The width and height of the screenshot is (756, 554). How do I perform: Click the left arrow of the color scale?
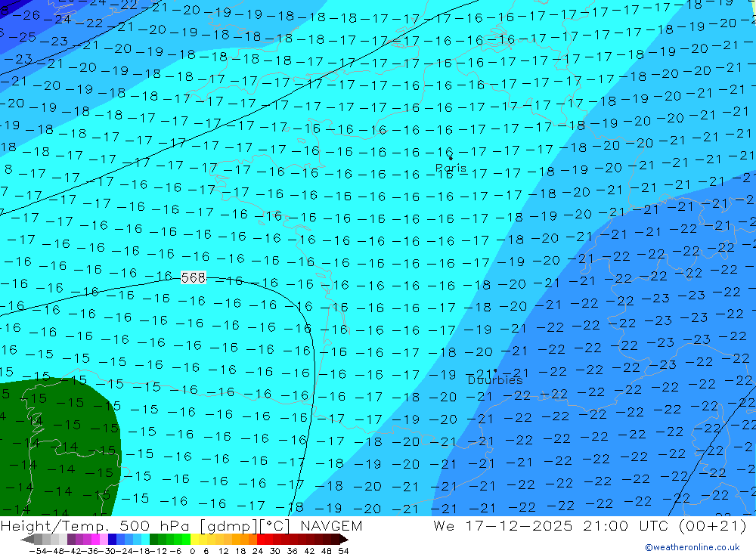tap(26, 540)
